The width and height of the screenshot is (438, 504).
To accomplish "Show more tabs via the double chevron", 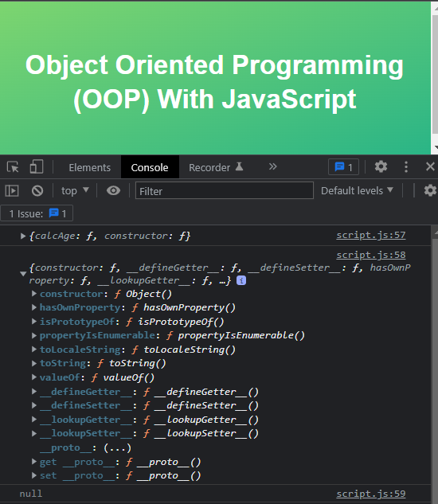I will (x=272, y=166).
